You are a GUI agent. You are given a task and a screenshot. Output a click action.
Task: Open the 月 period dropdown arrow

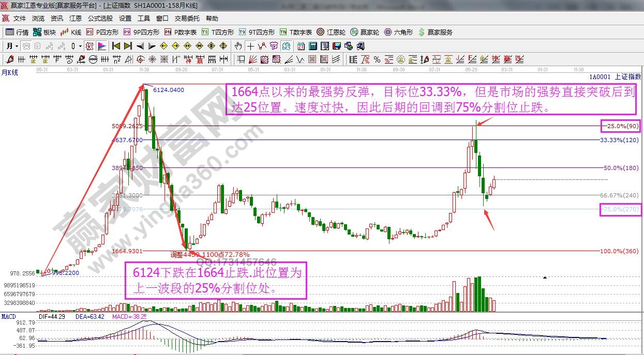17,46
